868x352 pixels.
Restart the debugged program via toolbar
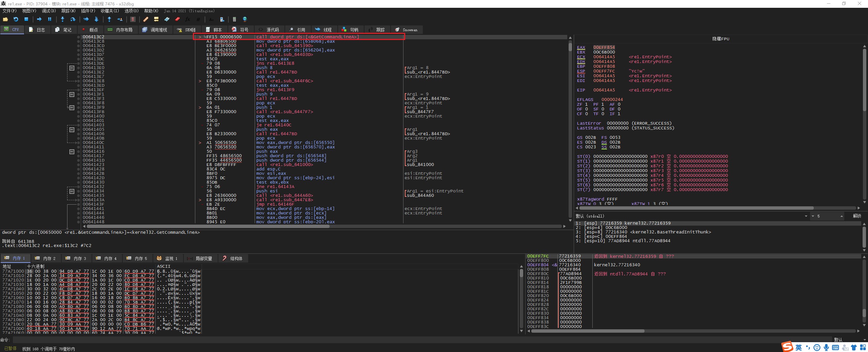click(x=16, y=19)
